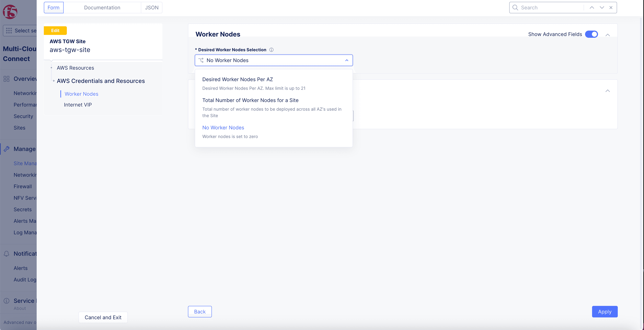The width and height of the screenshot is (644, 330).
Task: Open Overview in sidebar
Action: [25, 79]
